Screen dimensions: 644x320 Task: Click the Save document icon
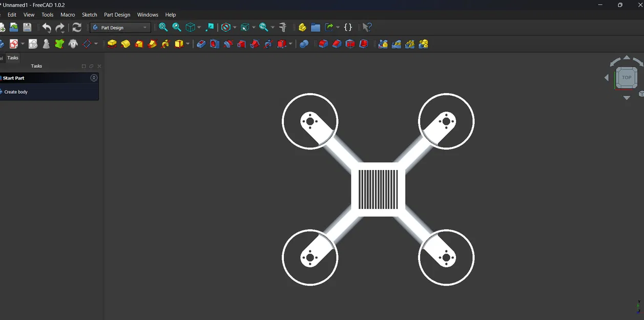tap(27, 27)
